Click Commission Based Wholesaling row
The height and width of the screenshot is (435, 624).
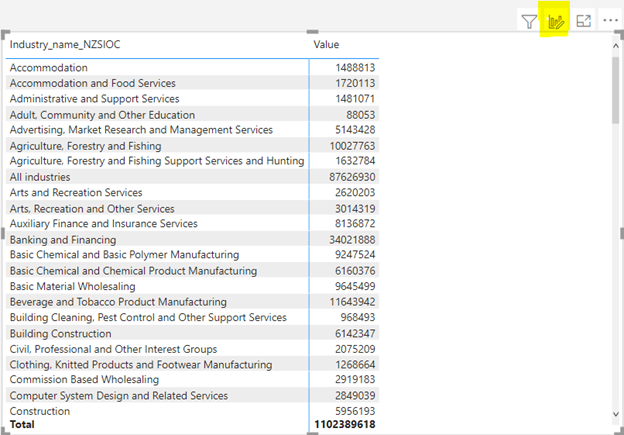[192, 379]
